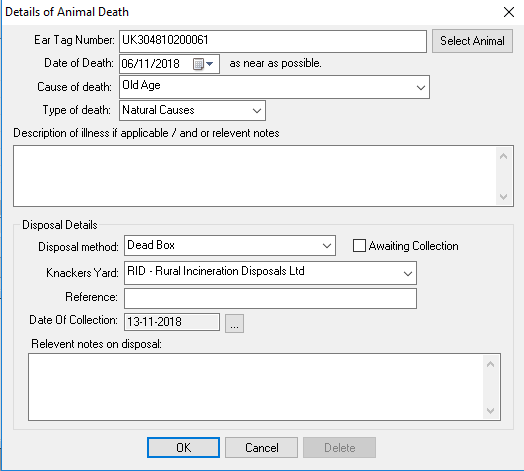The image size is (524, 471).
Task: Click the up arrow of the disposal notes scrollbar
Action: [x=490, y=364]
